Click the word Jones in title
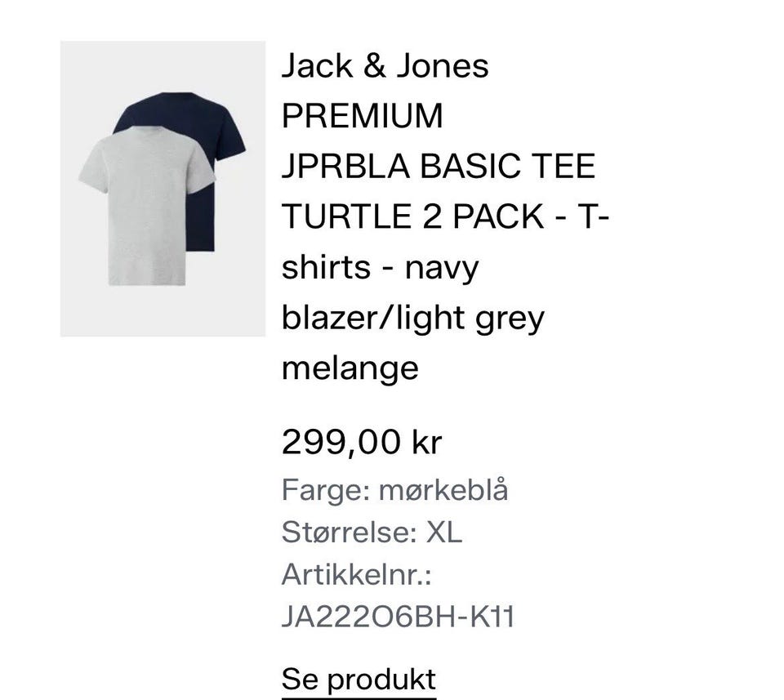The width and height of the screenshot is (784, 700). point(442,66)
